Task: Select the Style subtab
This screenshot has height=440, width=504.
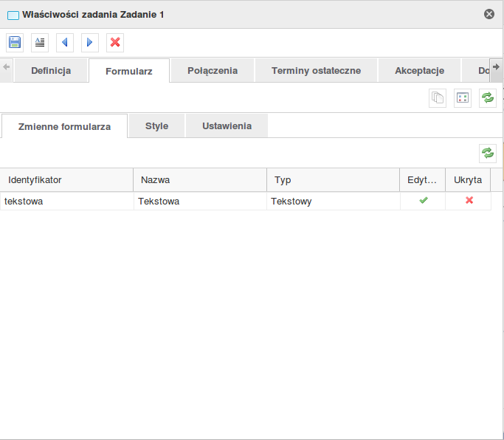Action: coord(156,126)
